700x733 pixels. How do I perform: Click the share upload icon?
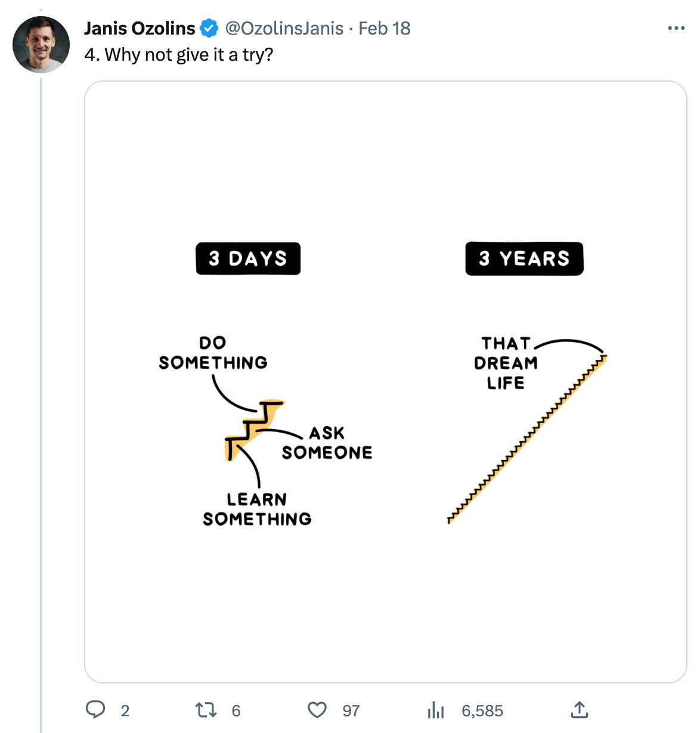pos(579,709)
